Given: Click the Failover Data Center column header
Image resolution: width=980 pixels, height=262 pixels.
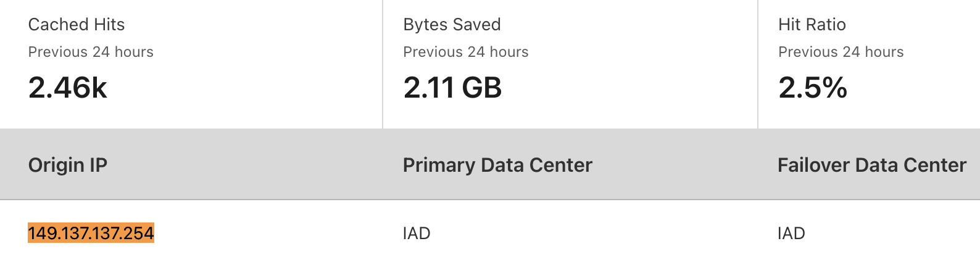Looking at the screenshot, I should coord(871,165).
